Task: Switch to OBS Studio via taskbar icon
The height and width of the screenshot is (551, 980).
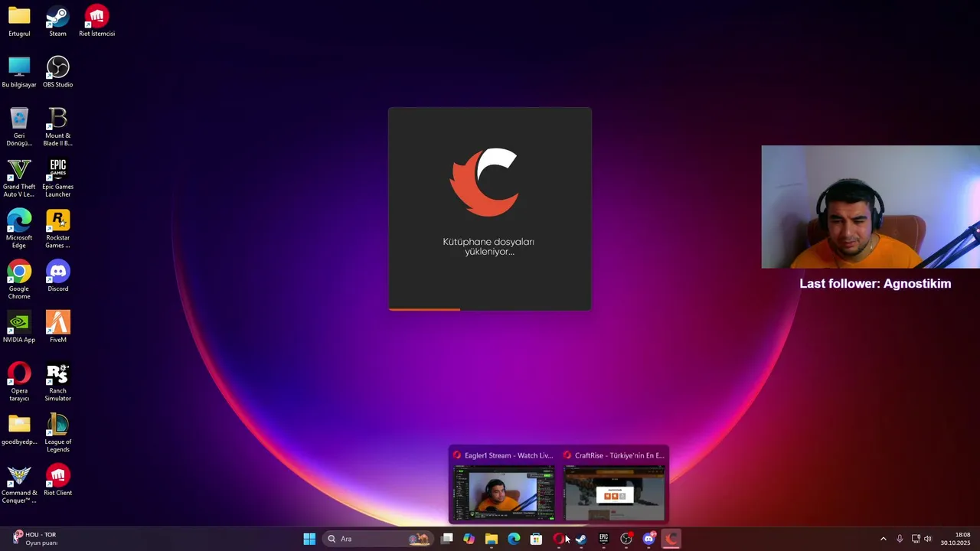Action: 626,539
